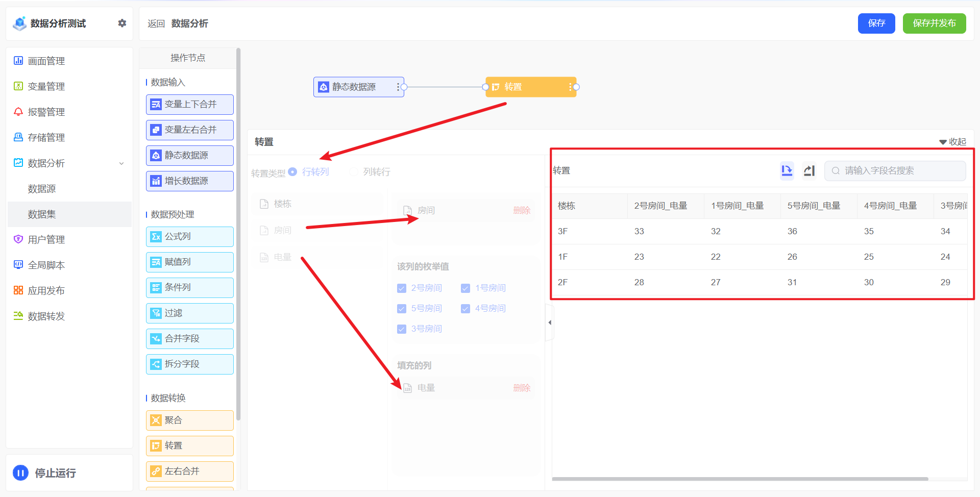
Task: Toggle the 4号房间 checkbox
Action: 465,309
